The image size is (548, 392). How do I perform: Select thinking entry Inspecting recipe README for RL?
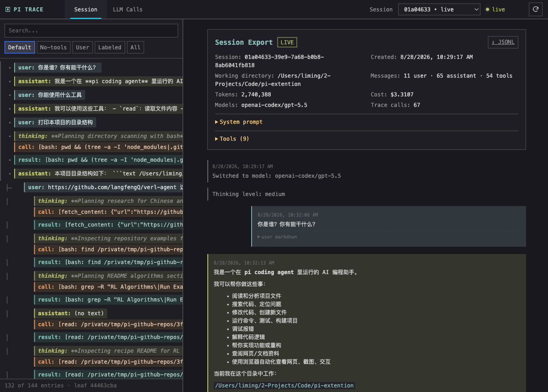pyautogui.click(x=108, y=351)
